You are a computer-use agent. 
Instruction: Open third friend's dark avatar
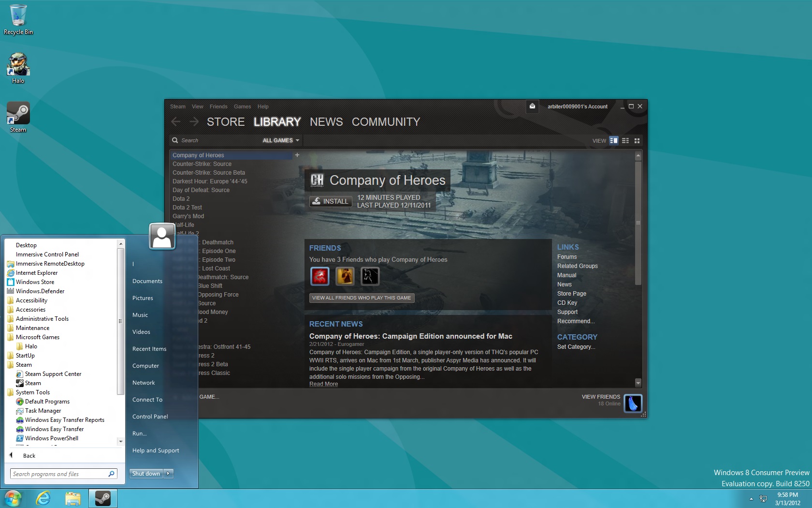click(370, 276)
